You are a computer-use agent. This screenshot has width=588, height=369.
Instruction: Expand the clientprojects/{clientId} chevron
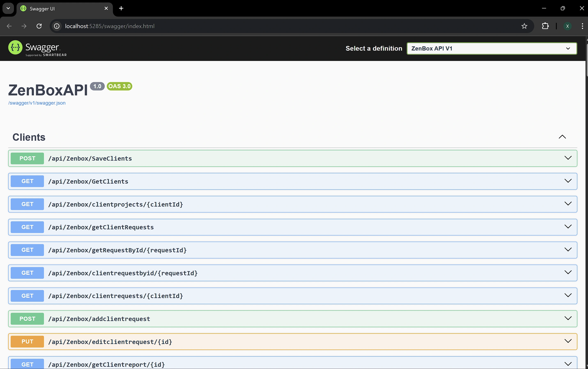(x=568, y=204)
